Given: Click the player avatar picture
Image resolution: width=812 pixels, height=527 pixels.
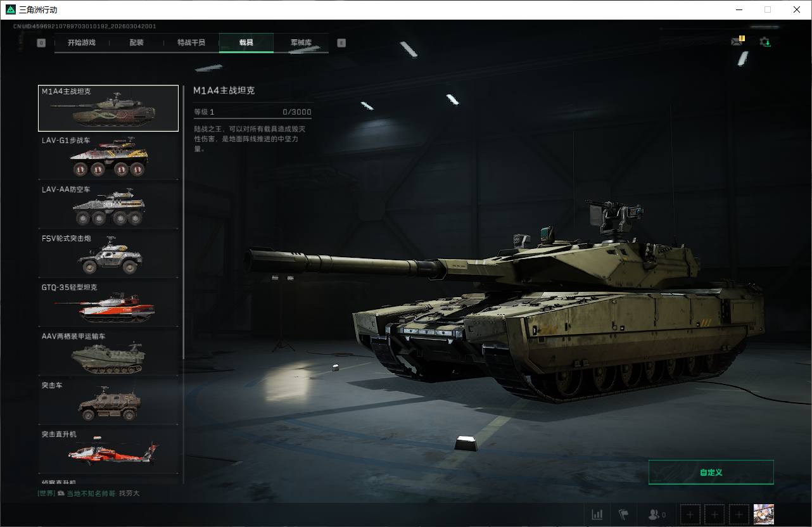Looking at the screenshot, I should pyautogui.click(x=764, y=514).
